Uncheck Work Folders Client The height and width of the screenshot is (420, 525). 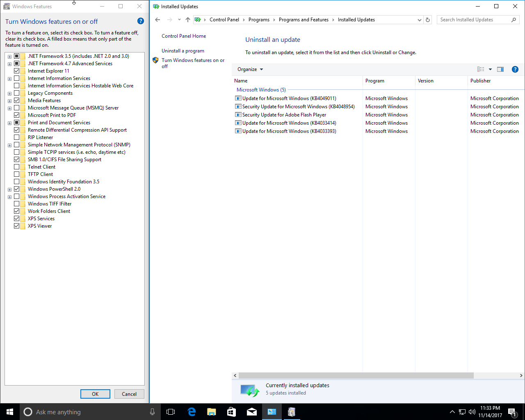tap(17, 211)
